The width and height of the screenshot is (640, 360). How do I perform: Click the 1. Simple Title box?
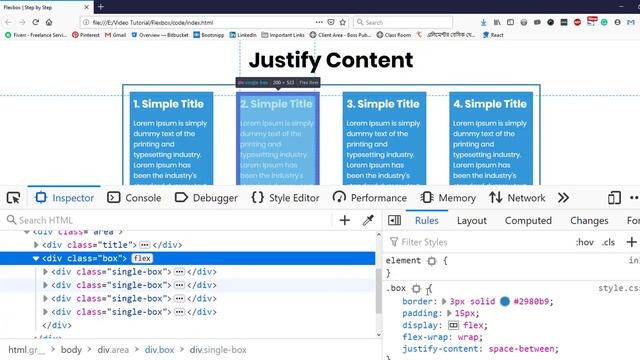(x=171, y=138)
